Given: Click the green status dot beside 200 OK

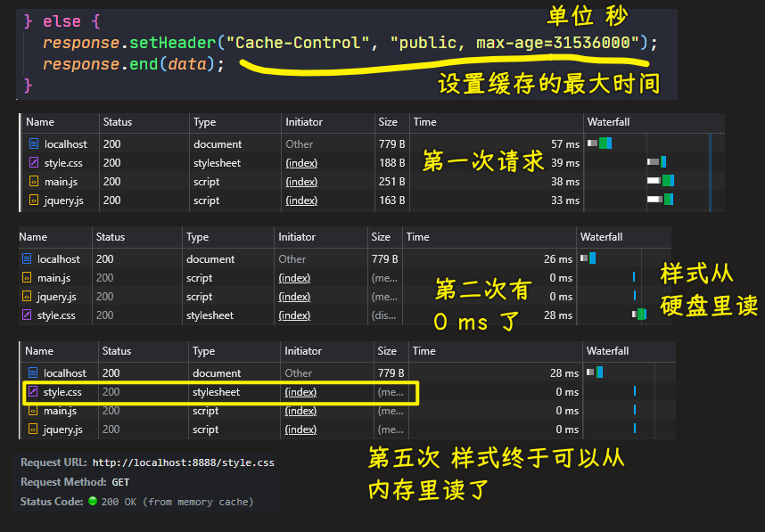Looking at the screenshot, I should 93,501.
